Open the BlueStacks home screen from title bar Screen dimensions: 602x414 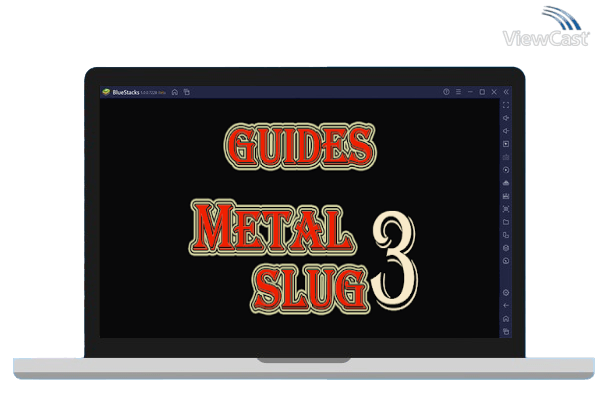pyautogui.click(x=175, y=92)
